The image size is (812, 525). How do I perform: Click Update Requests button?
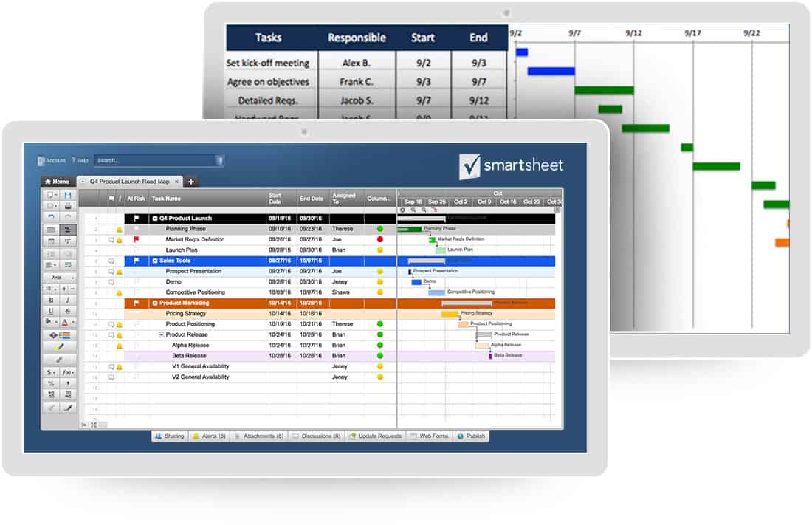pyautogui.click(x=376, y=436)
